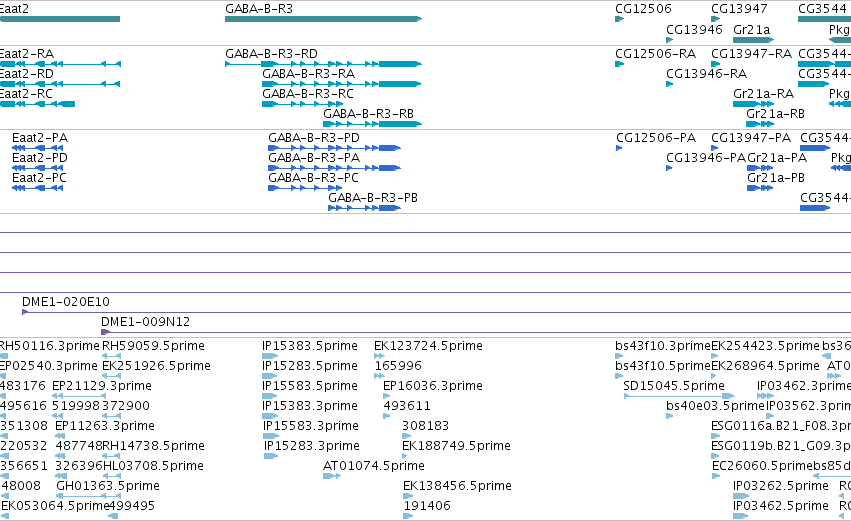Open the CG12506-PA protein label
The image size is (851, 521).
656,138
